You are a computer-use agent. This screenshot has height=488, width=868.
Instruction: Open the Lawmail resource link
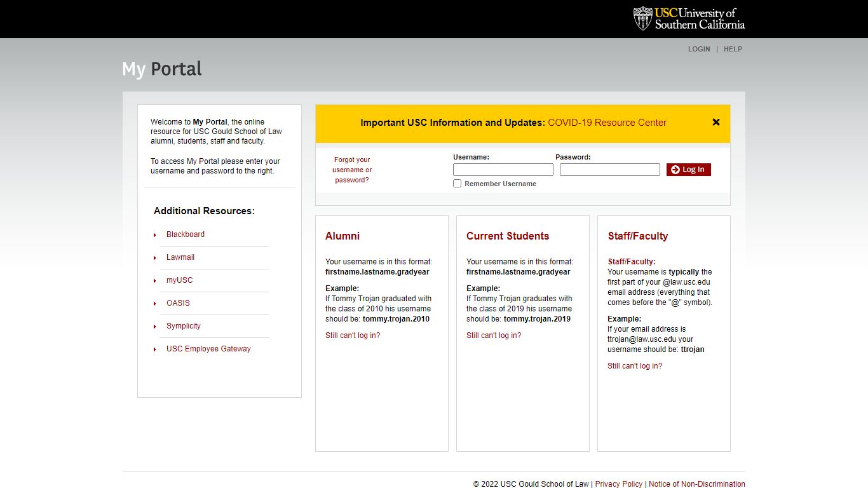pyautogui.click(x=180, y=257)
